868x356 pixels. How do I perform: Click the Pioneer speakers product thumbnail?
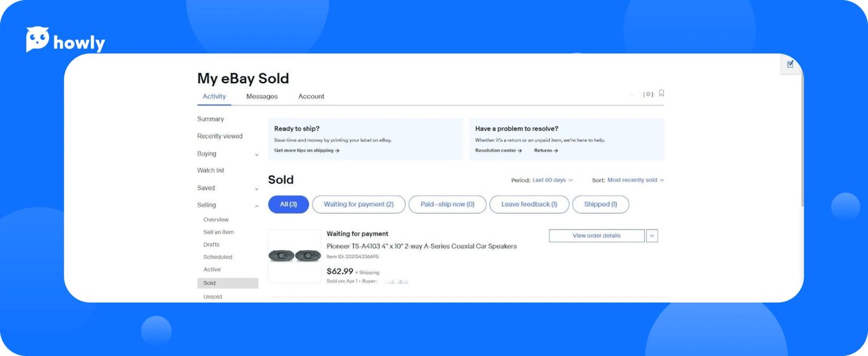[295, 256]
